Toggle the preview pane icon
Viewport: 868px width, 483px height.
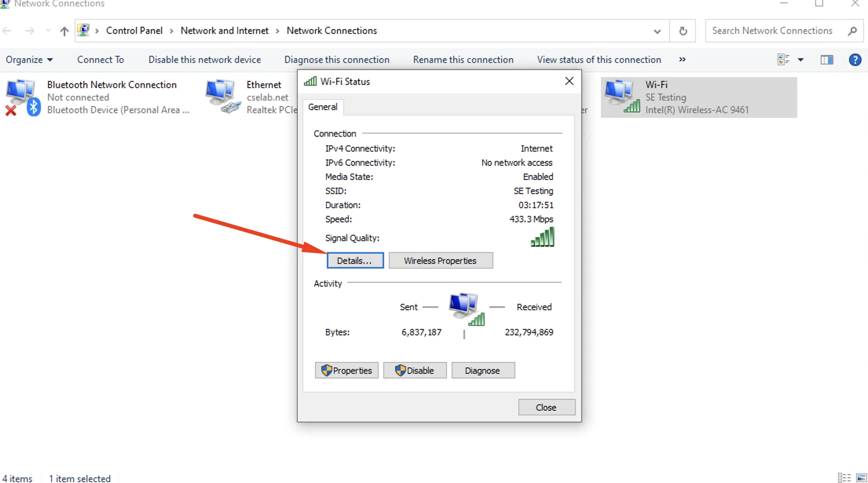827,60
